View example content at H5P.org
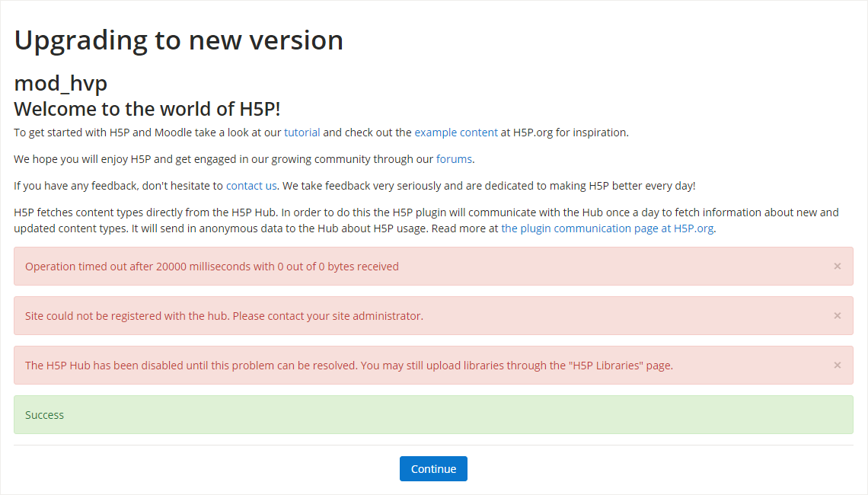Viewport: 868px width, 495px height. coord(455,132)
